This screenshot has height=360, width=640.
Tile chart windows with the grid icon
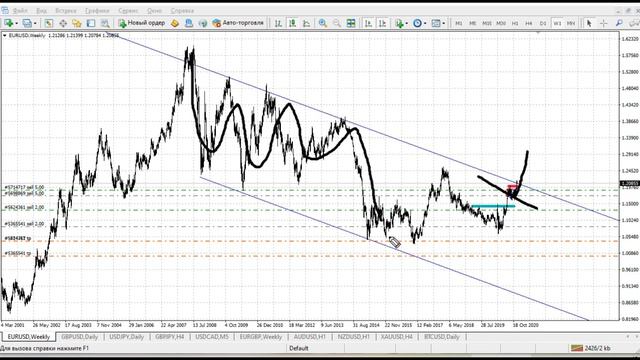[x=351, y=23]
